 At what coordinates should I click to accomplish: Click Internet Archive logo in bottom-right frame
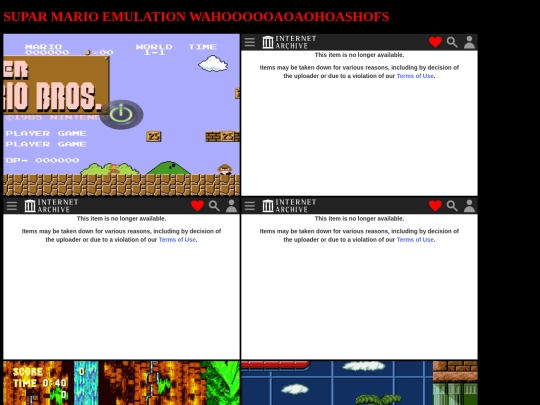(x=289, y=206)
